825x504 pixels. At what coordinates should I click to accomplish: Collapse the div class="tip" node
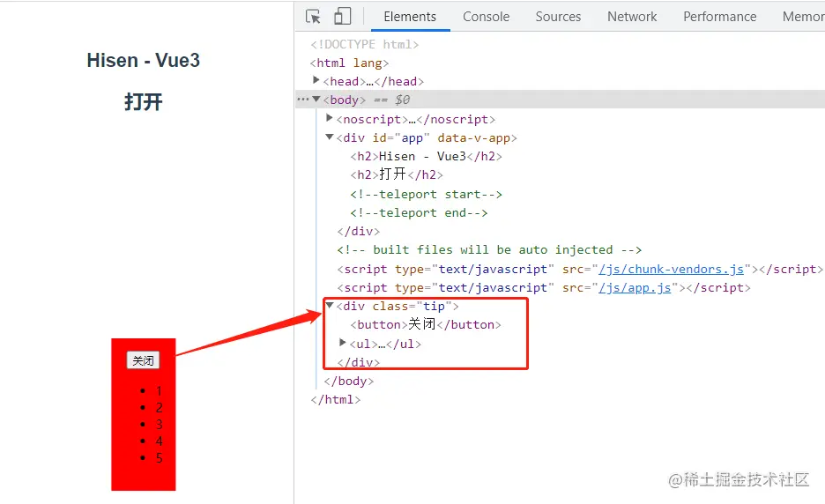point(330,305)
